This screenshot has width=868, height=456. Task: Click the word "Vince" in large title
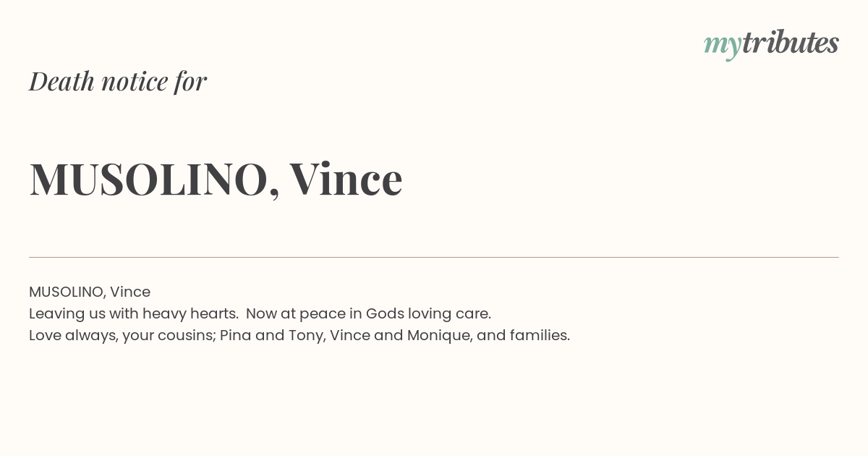point(346,178)
